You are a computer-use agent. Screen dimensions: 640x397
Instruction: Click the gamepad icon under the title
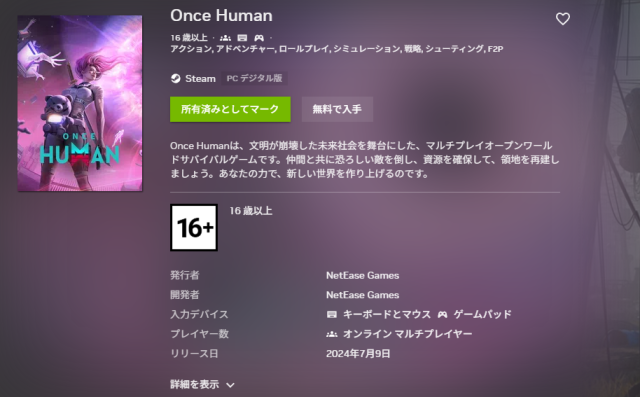[x=259, y=38]
